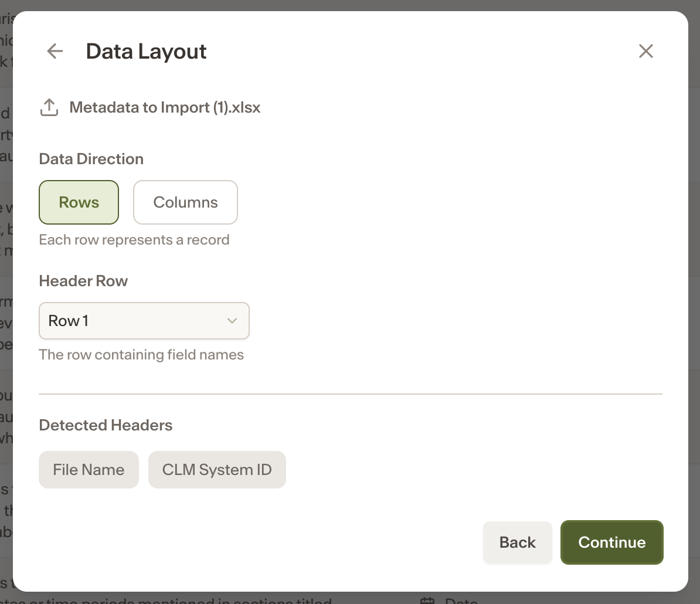Screen dimensions: 700x604
Task: Click the upload icon next to the file name
Action: coord(49,107)
